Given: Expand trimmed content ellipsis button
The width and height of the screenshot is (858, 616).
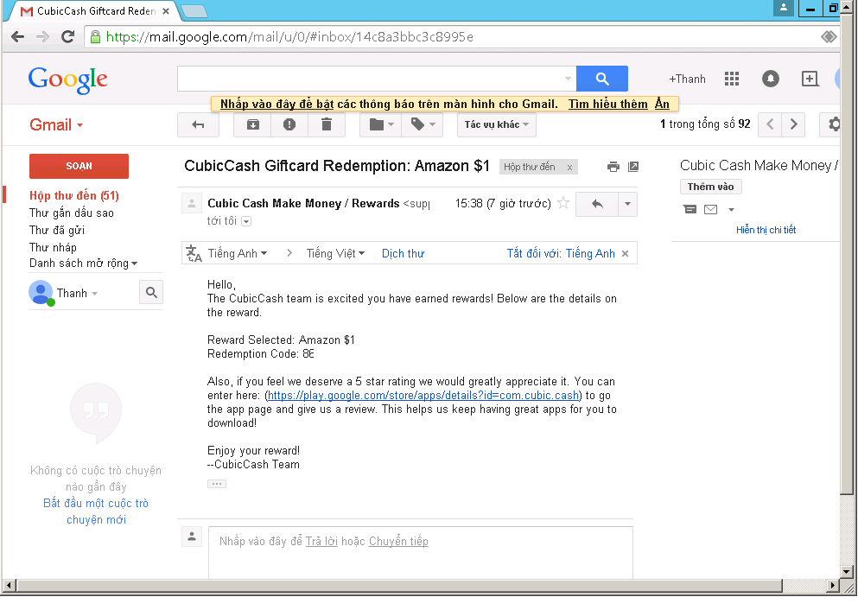Looking at the screenshot, I should coord(217,484).
